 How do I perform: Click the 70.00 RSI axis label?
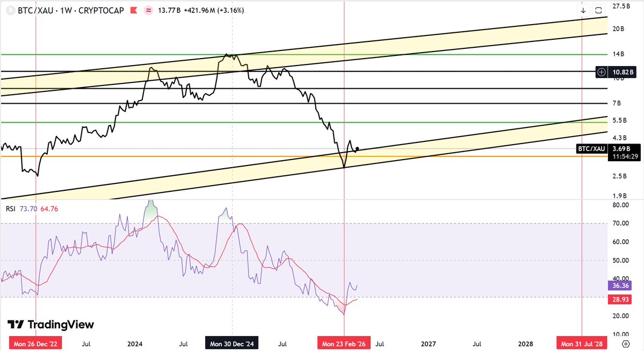coord(620,223)
